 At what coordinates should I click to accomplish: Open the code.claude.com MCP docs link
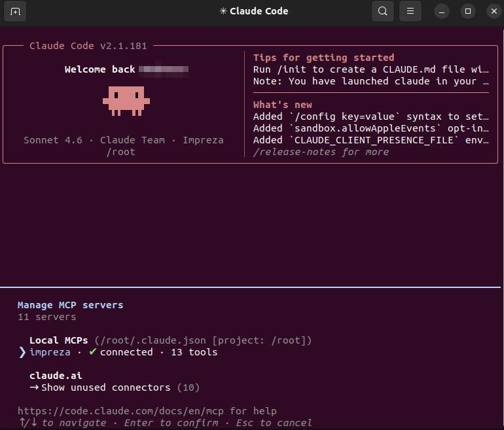(120, 411)
